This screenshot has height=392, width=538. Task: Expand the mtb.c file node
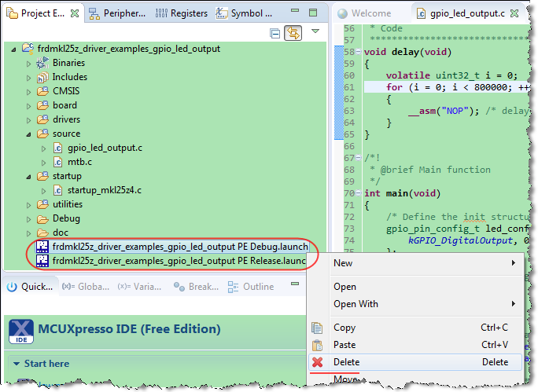(x=43, y=163)
